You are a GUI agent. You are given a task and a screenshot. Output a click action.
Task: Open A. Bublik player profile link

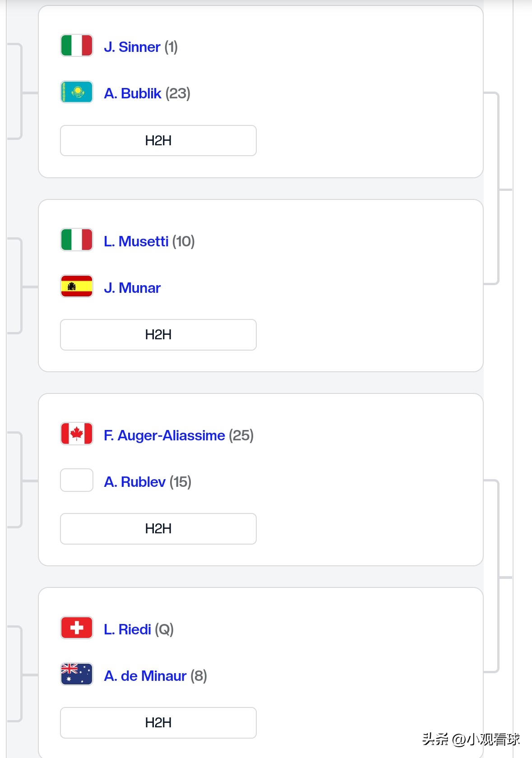(x=133, y=93)
